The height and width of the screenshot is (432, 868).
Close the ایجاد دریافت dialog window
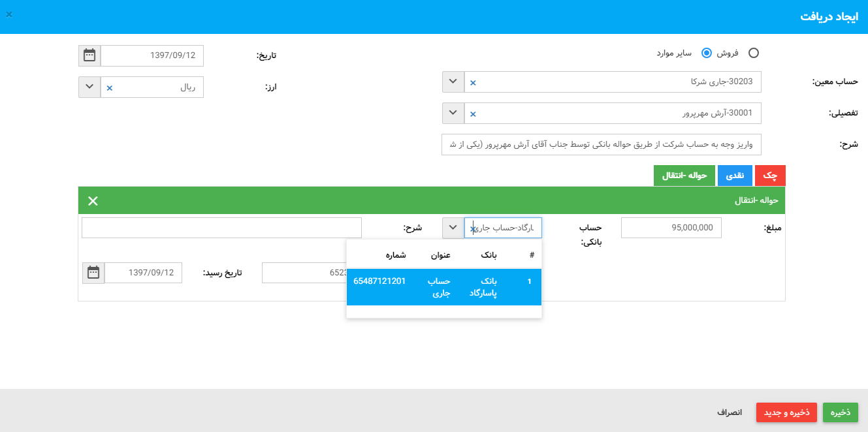point(9,14)
